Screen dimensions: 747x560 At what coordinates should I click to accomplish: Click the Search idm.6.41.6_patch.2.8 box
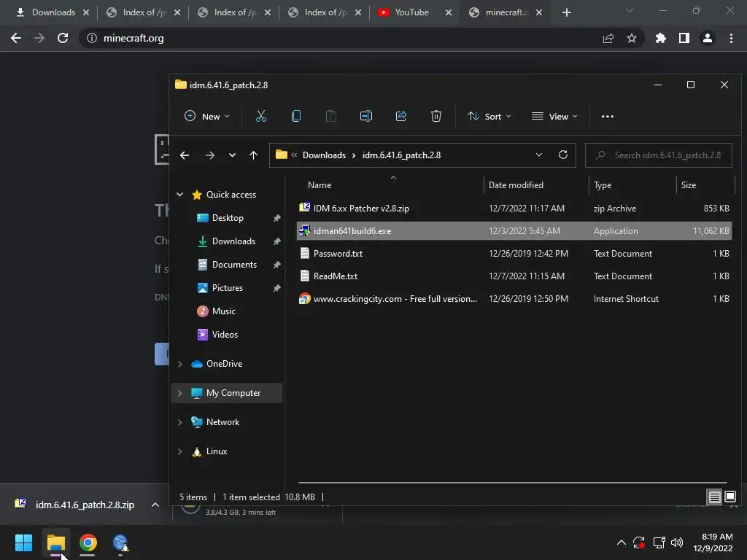coord(659,155)
